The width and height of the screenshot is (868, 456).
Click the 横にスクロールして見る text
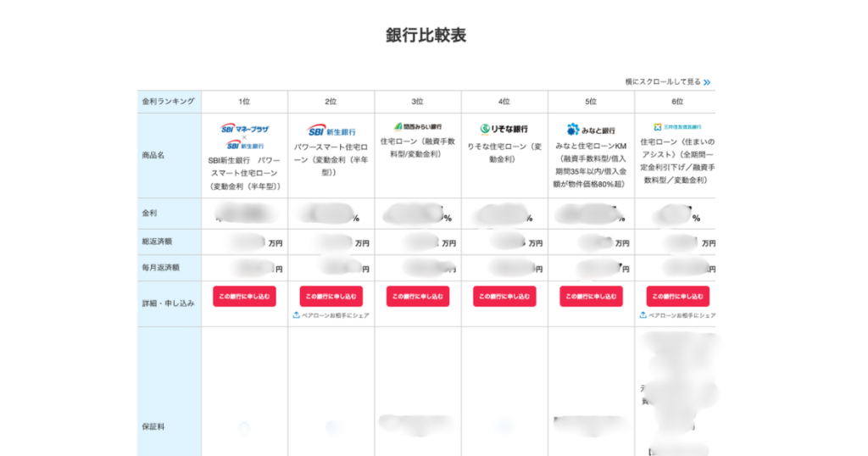(663, 82)
